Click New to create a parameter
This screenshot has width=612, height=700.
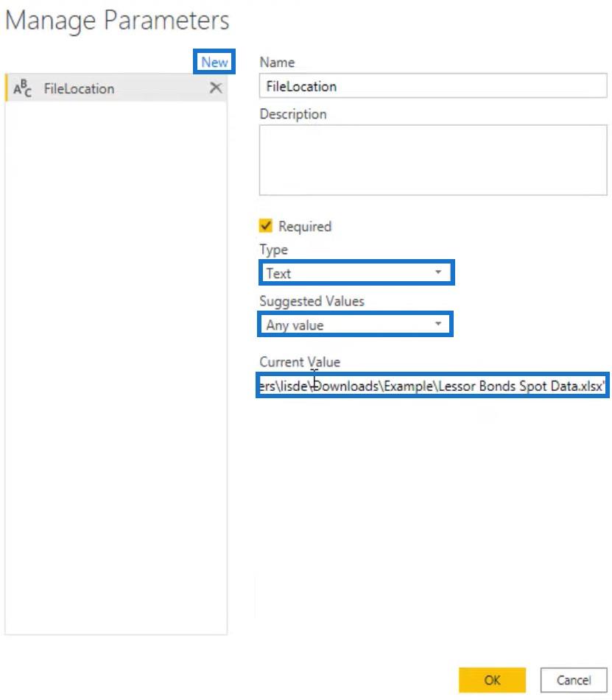[x=214, y=62]
